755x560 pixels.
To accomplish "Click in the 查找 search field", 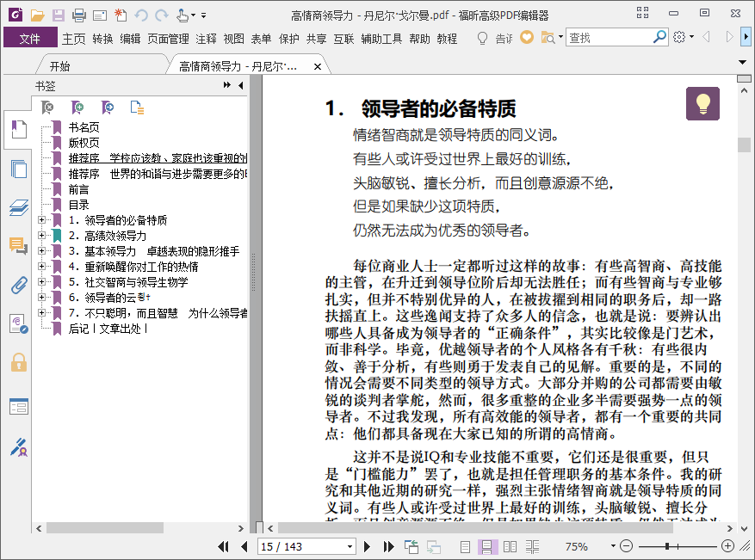I will click(610, 38).
